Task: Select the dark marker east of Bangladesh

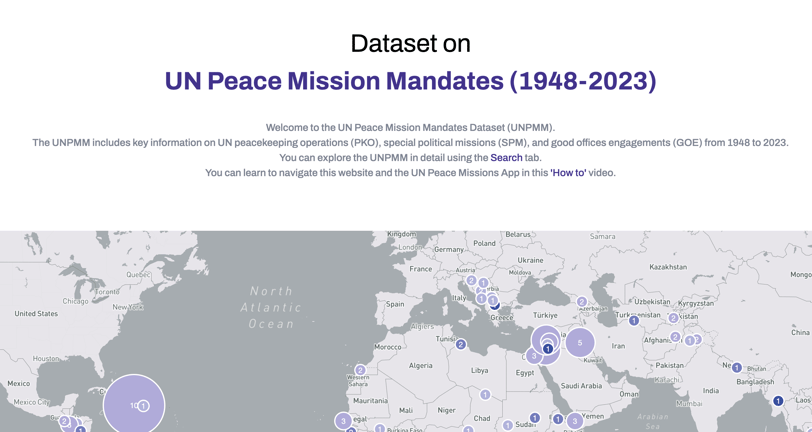Action: pos(778,400)
